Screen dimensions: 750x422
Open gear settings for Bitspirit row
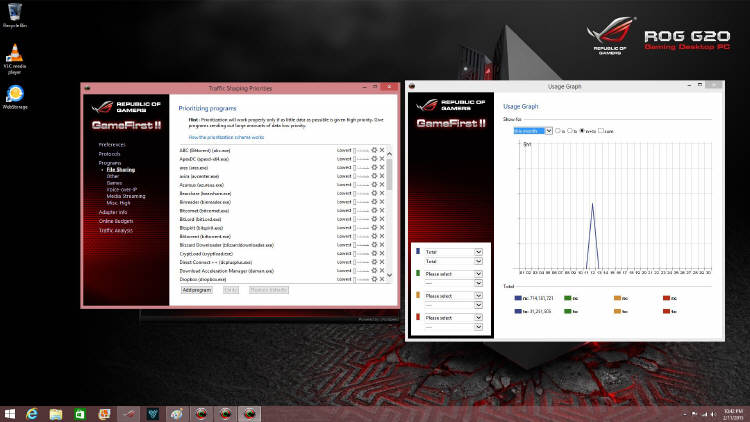pos(375,228)
